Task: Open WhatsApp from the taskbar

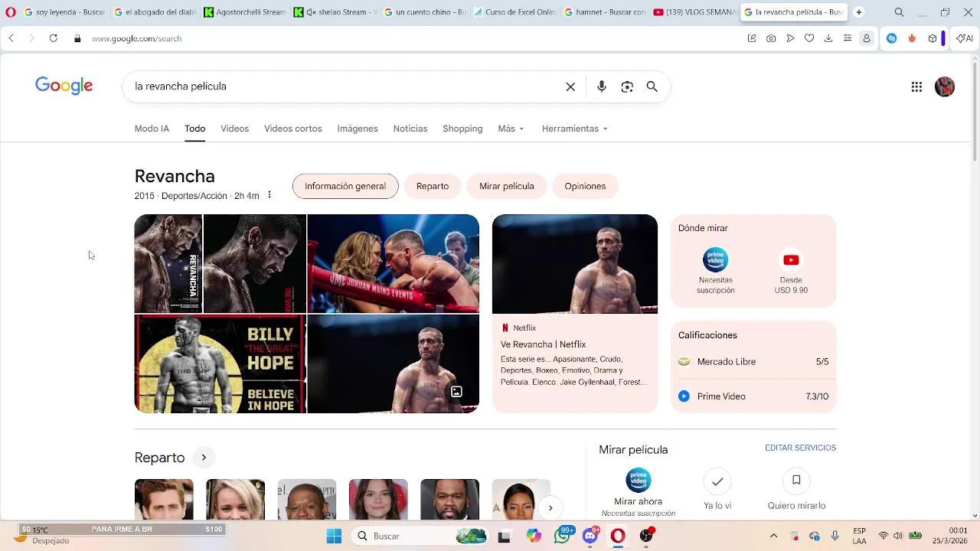Action: 563,536
